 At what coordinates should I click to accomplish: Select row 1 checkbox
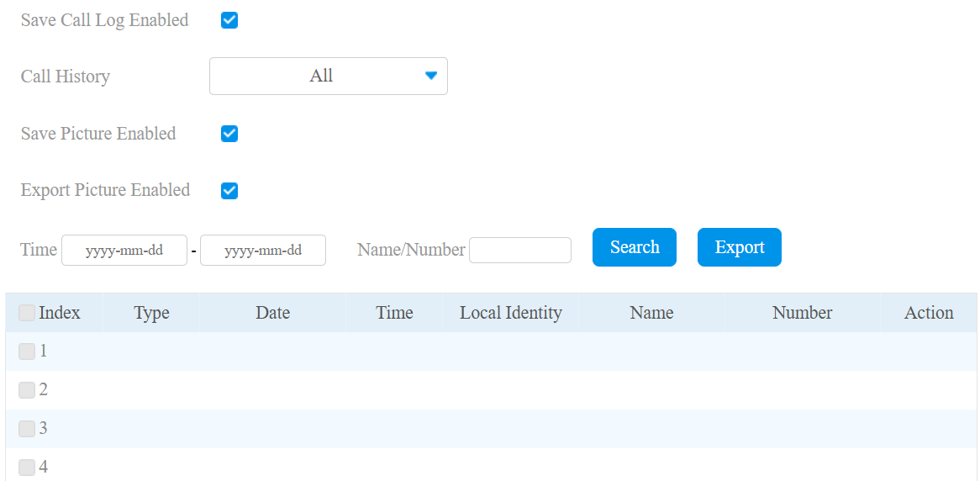[27, 351]
